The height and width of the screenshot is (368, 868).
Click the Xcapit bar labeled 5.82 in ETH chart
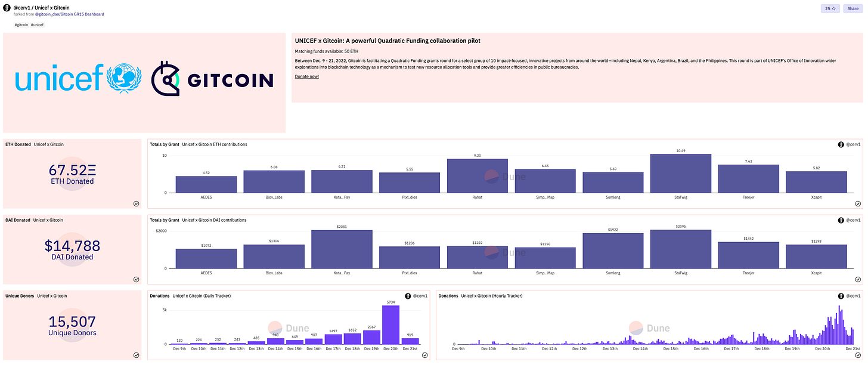[816, 183]
